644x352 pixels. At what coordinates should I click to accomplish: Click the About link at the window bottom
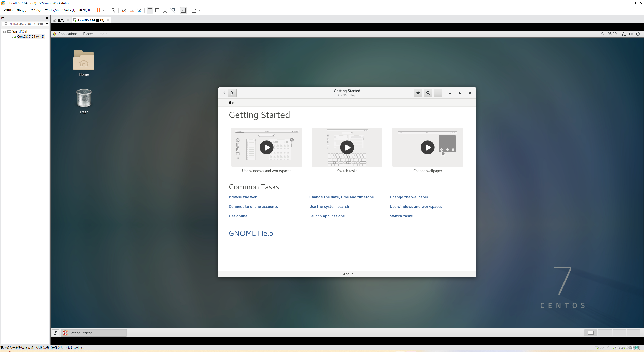click(x=348, y=274)
